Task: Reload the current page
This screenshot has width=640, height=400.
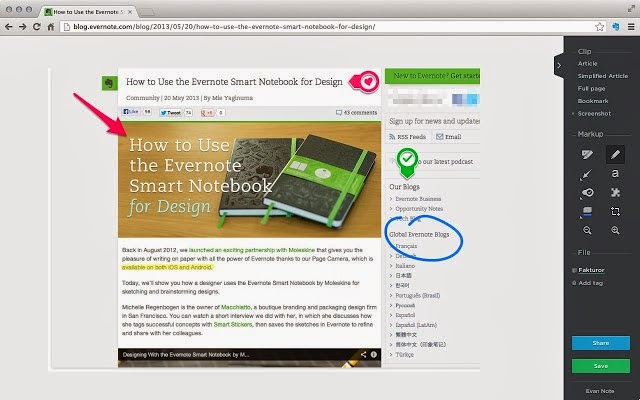Action: click(36, 27)
